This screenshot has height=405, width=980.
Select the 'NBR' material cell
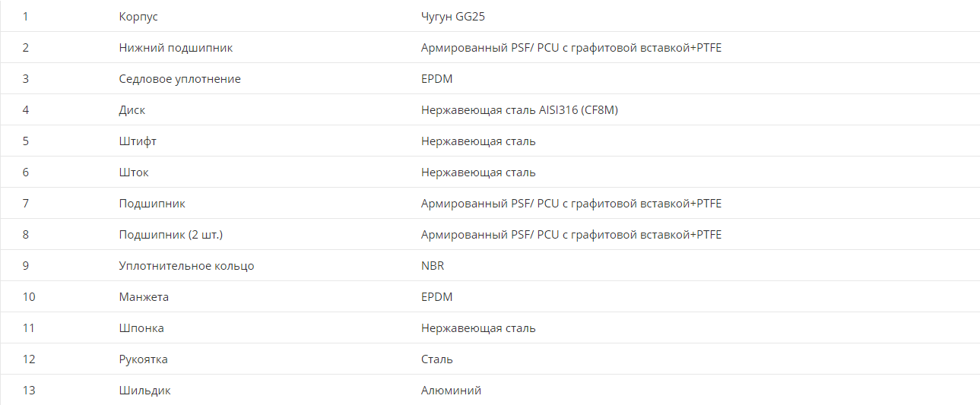point(433,266)
